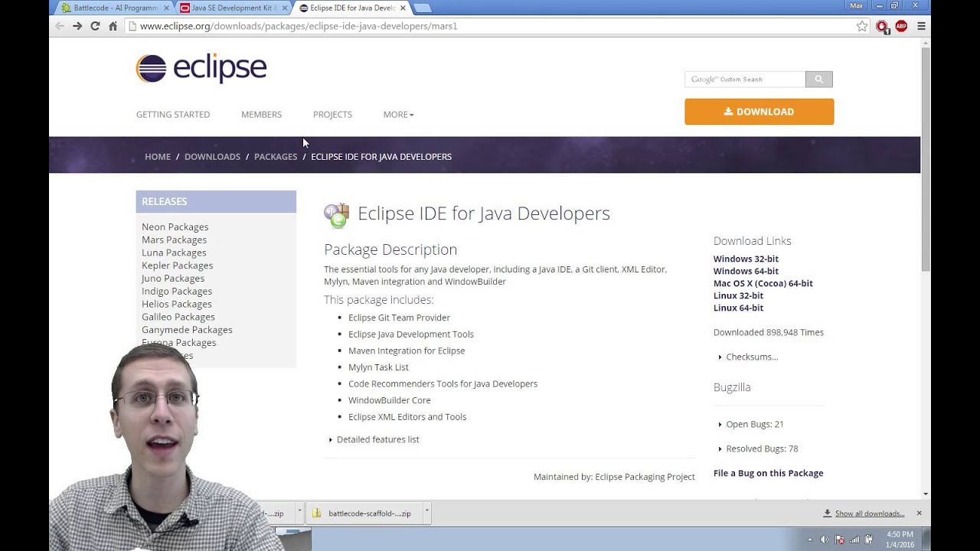Expand the MORE navigation dropdown
Image resolution: width=980 pixels, height=551 pixels.
(398, 115)
